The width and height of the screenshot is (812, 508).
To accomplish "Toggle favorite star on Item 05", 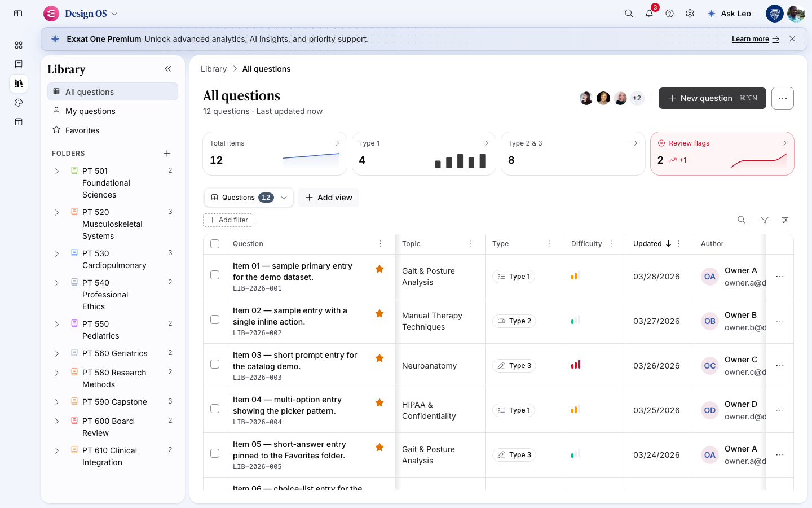I will 379,448.
